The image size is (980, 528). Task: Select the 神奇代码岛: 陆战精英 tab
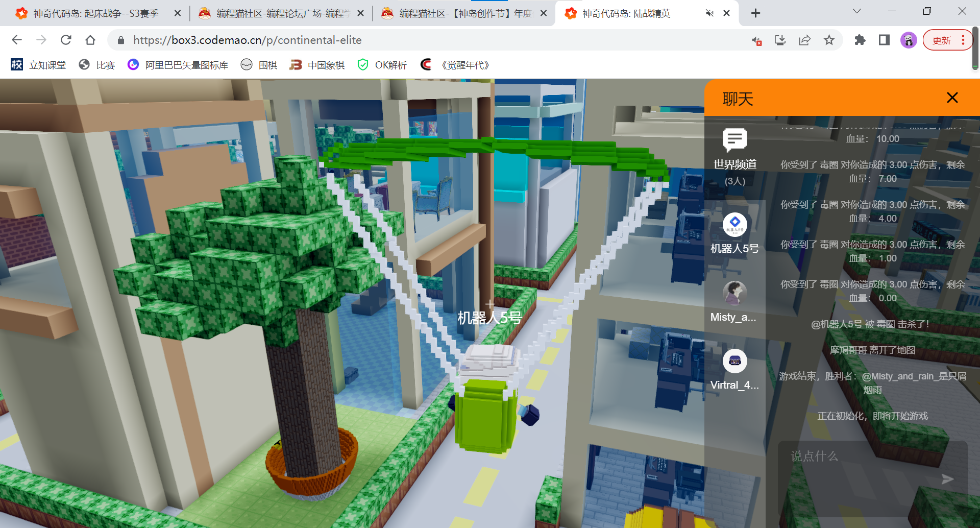(646, 13)
